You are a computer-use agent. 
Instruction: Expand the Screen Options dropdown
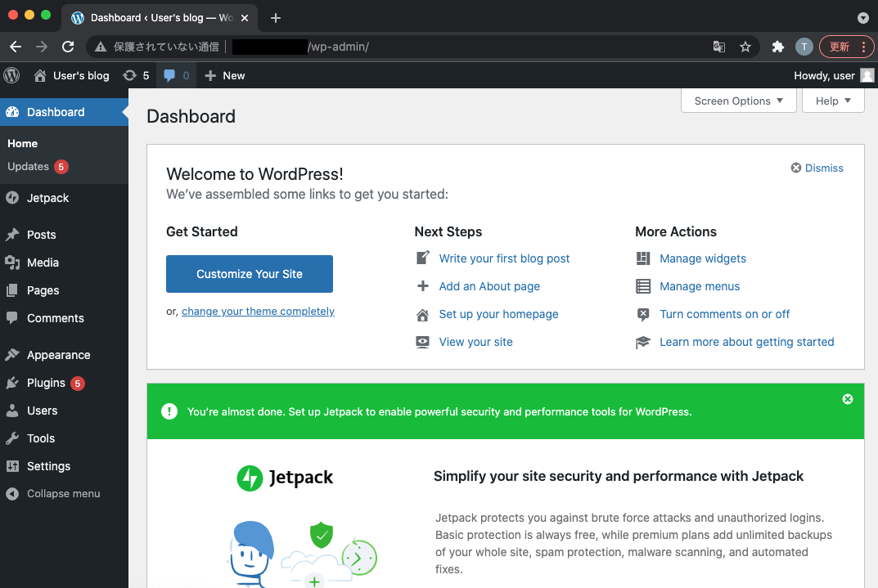pos(739,101)
